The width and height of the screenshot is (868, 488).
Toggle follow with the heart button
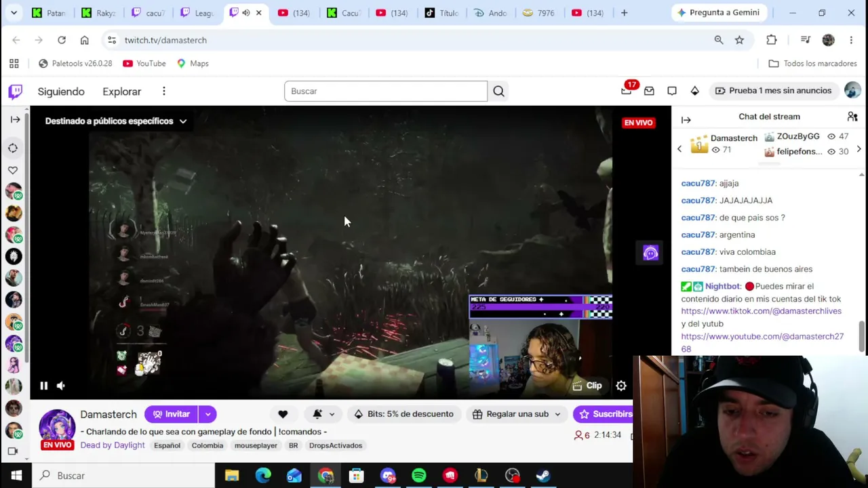click(283, 414)
